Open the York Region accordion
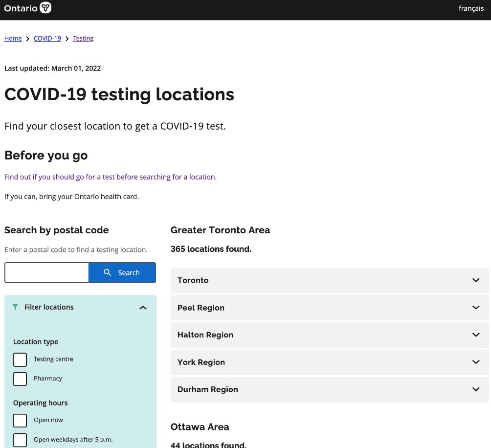491x448 pixels. [330, 362]
